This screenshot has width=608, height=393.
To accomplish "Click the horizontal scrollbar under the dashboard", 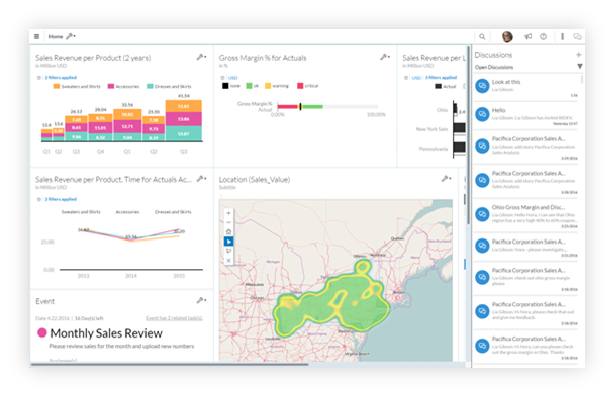I will pos(169,364).
